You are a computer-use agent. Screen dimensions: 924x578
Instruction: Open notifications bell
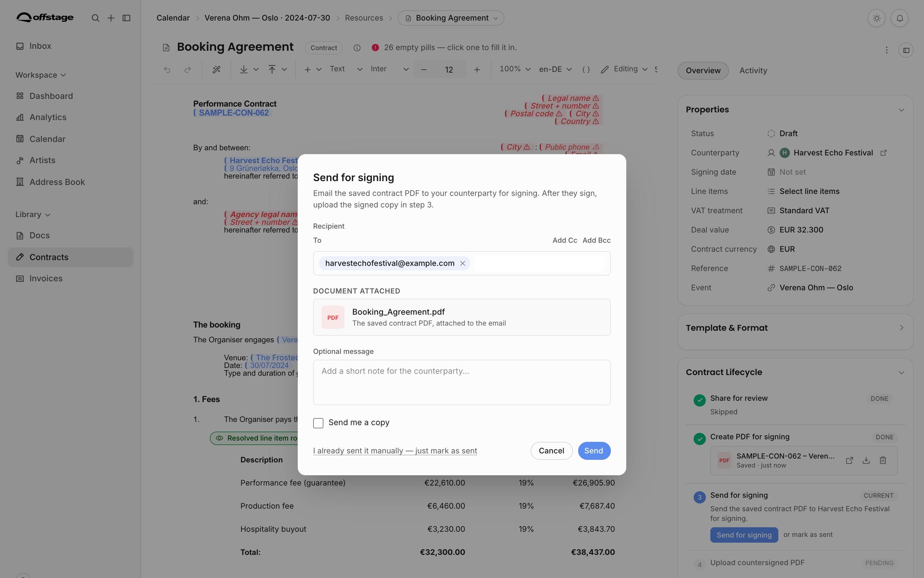tap(900, 18)
